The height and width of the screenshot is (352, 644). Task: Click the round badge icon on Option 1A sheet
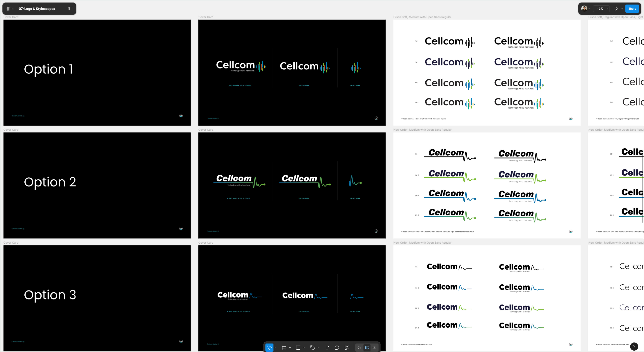[571, 119]
